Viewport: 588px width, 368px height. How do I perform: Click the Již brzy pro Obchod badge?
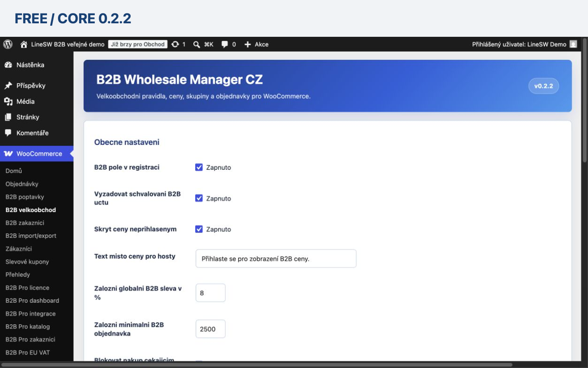click(138, 44)
